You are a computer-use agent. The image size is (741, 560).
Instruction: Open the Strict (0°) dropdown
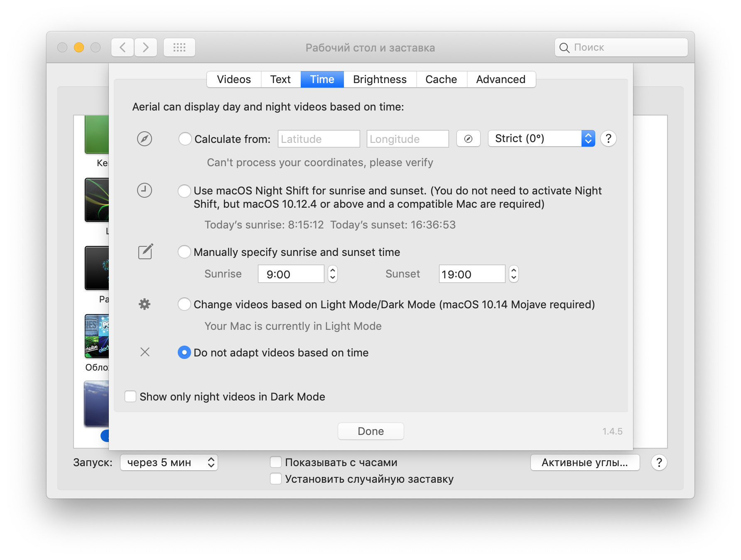point(542,138)
